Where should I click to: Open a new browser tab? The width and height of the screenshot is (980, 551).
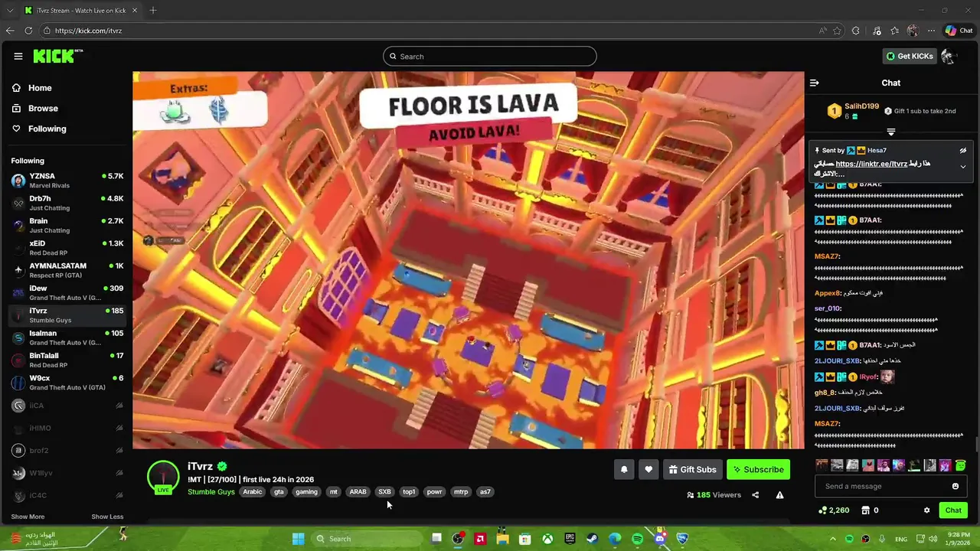153,10
